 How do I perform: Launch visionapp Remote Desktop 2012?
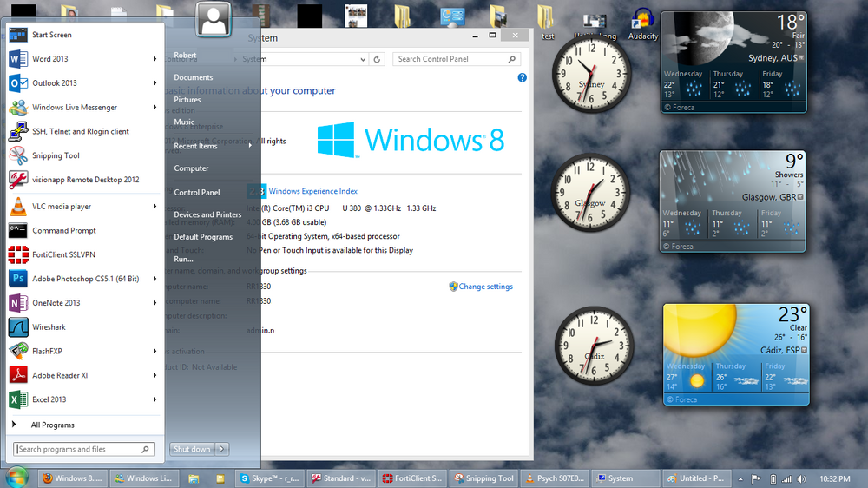(83, 180)
